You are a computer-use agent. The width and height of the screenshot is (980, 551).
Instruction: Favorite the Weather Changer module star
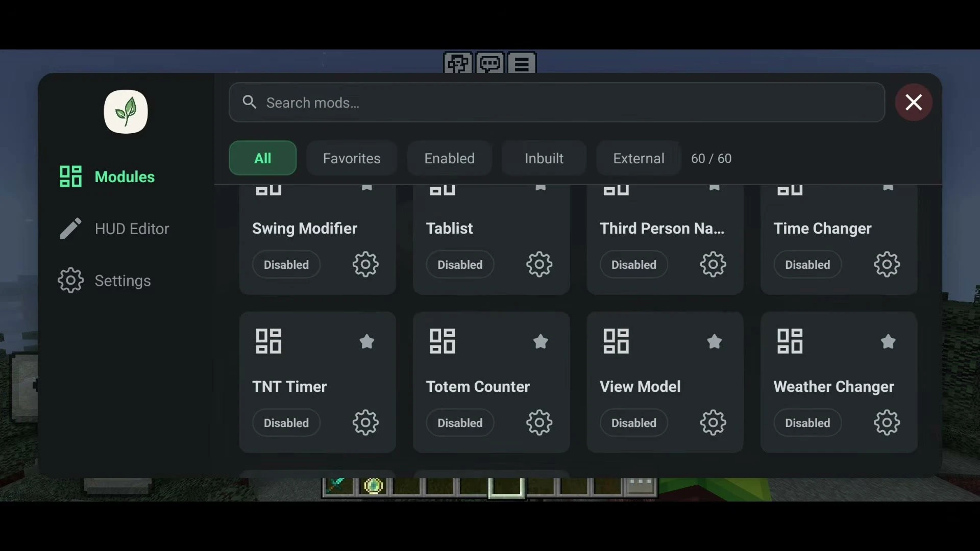pyautogui.click(x=888, y=341)
